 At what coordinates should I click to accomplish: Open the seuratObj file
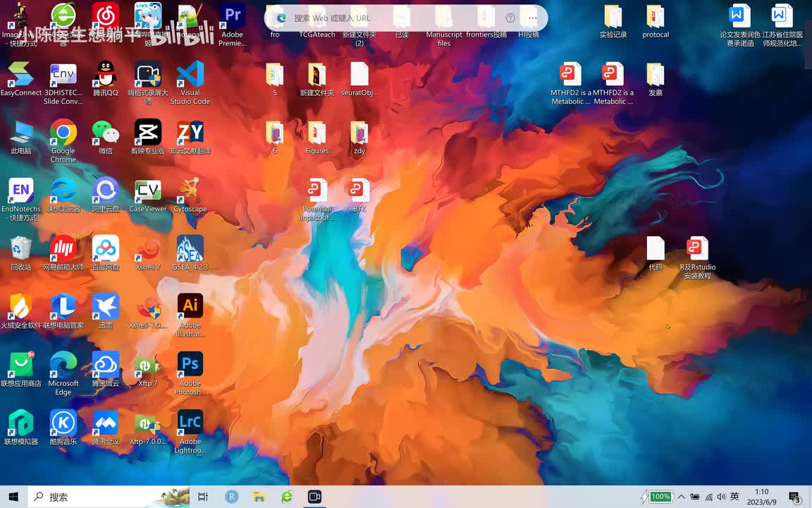pos(359,79)
